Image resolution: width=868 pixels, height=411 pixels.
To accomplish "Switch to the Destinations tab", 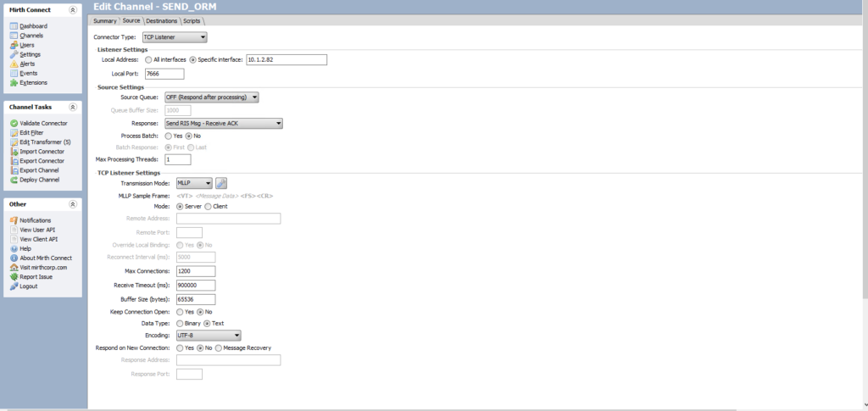I will point(161,20).
